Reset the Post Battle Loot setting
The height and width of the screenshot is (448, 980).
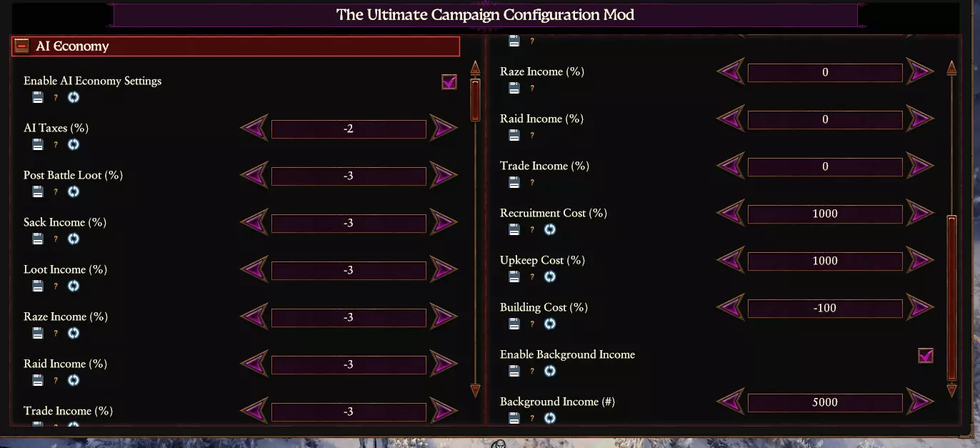(x=74, y=191)
